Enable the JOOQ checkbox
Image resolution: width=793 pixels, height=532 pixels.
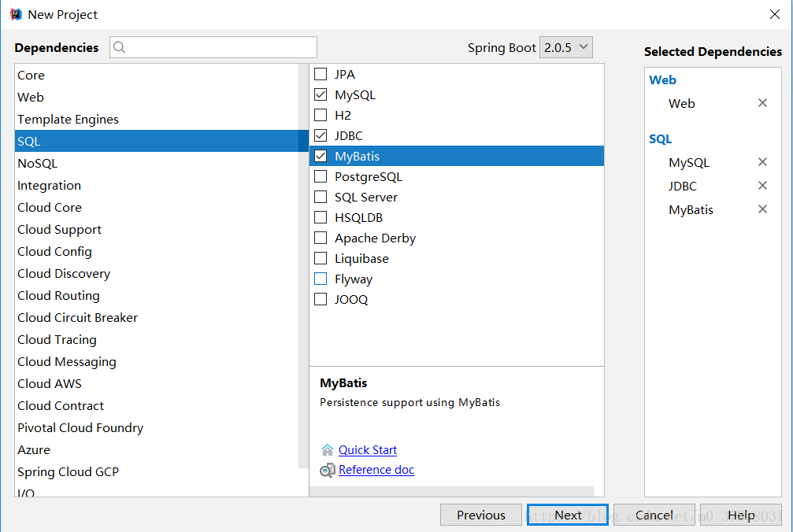[321, 300]
